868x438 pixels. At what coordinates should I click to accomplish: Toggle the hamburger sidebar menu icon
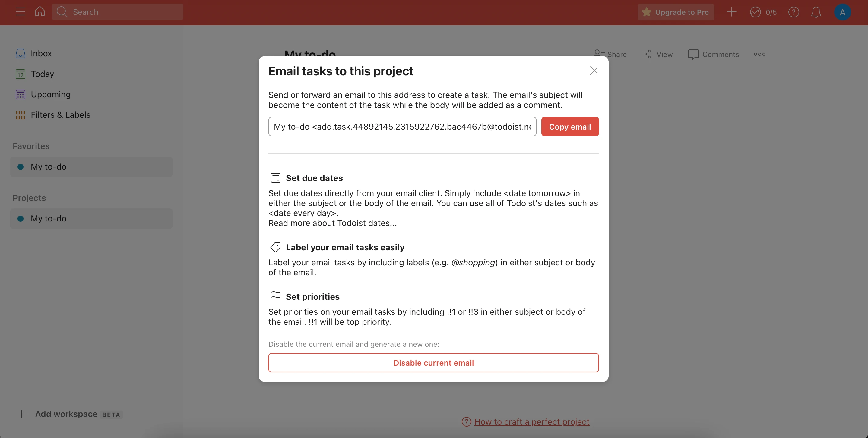point(20,12)
